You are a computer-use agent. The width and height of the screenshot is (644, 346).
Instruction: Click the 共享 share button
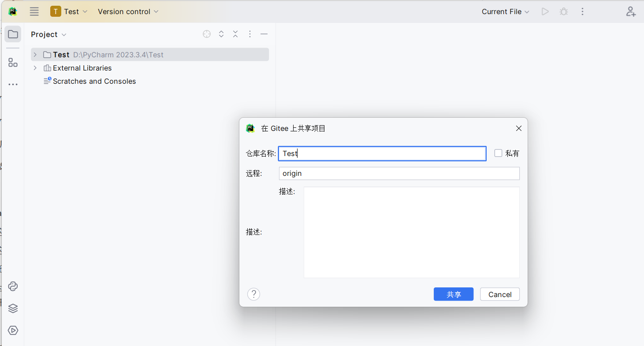[454, 294]
